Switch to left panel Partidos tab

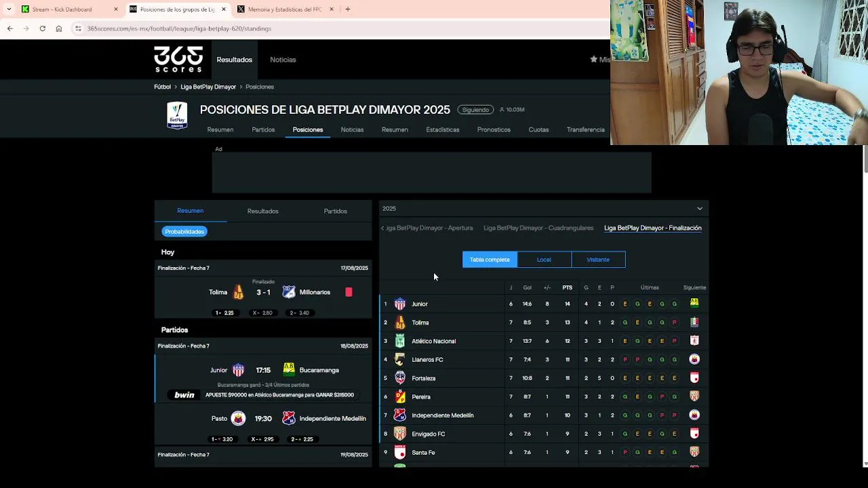[335, 211]
